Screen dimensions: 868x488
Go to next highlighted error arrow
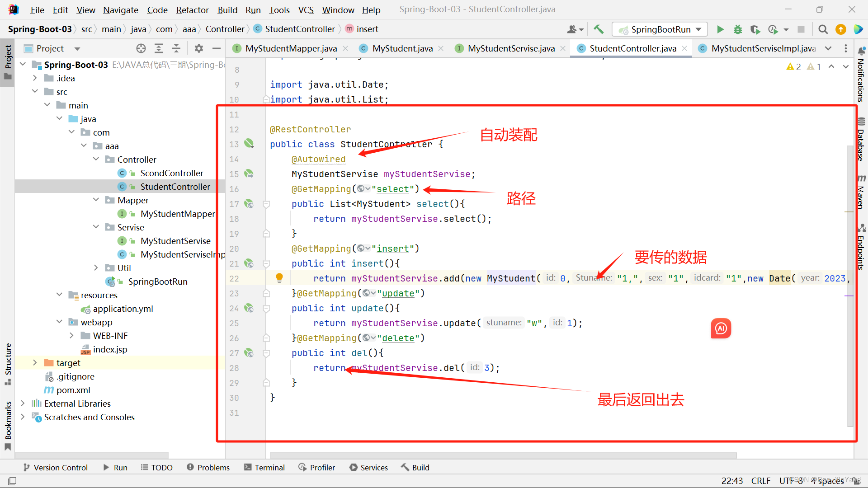point(846,67)
